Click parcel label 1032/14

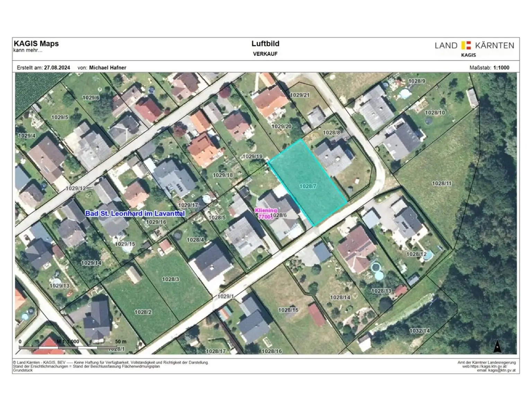(x=419, y=331)
